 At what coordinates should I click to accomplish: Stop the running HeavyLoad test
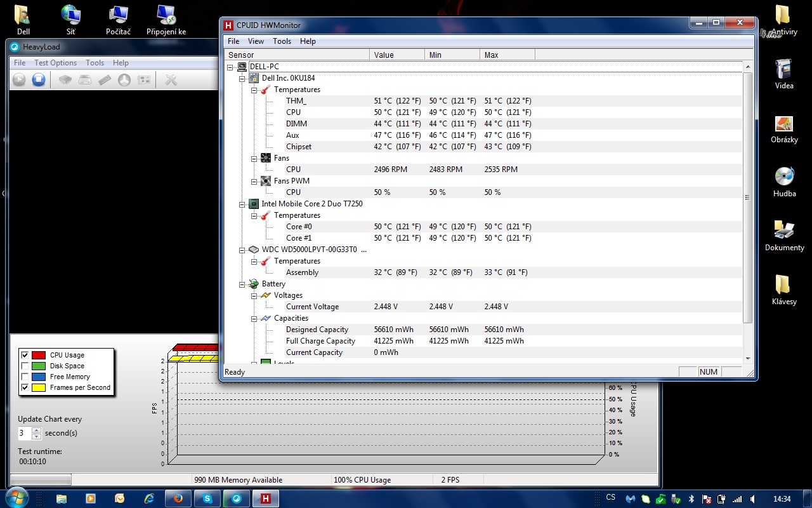tap(39, 80)
